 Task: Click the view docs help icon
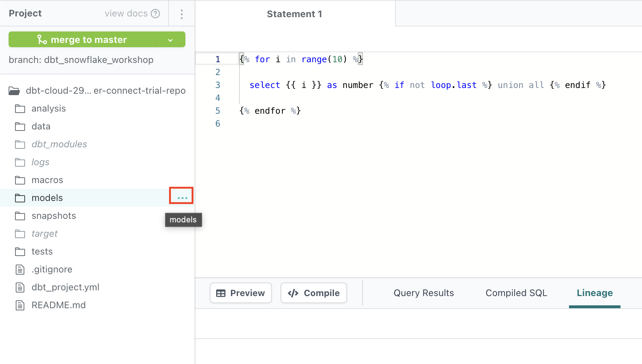(x=155, y=14)
